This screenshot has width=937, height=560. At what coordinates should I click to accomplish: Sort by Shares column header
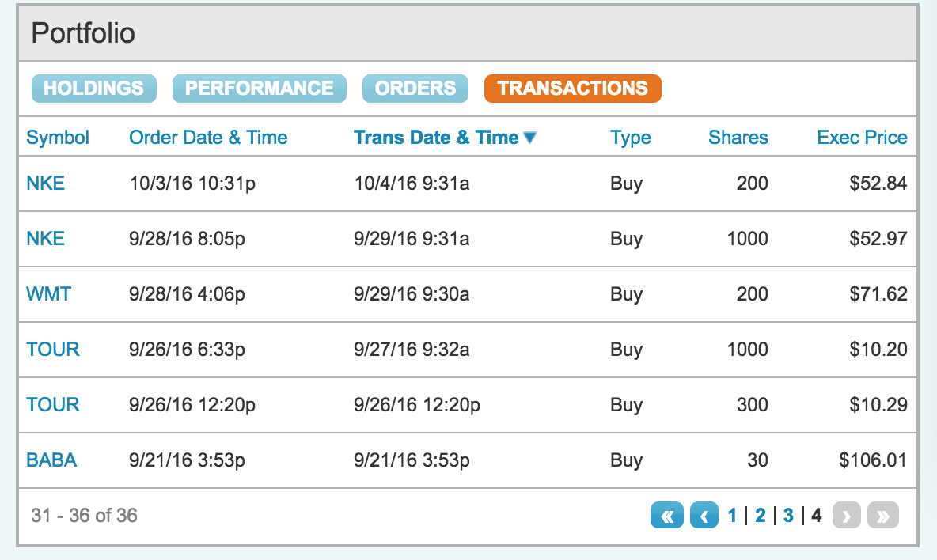point(738,138)
